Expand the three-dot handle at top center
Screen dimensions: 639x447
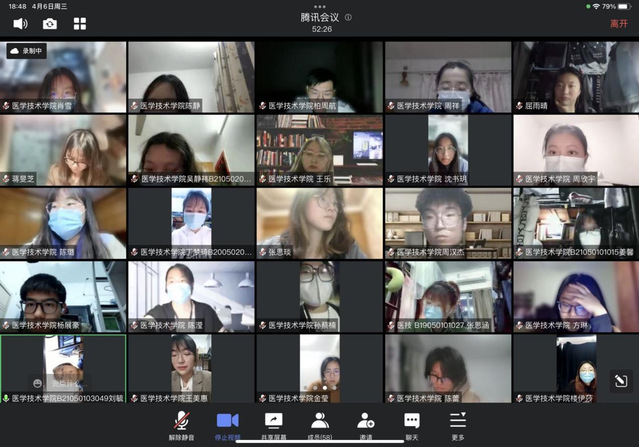[319, 6]
